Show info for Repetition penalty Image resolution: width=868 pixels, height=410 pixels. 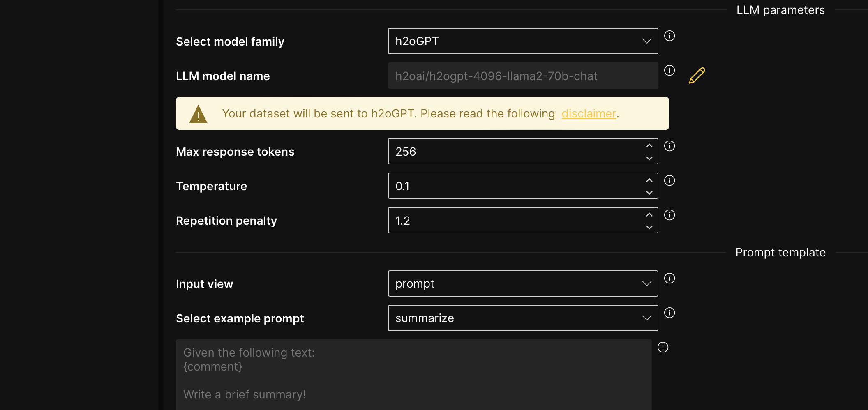click(x=669, y=215)
